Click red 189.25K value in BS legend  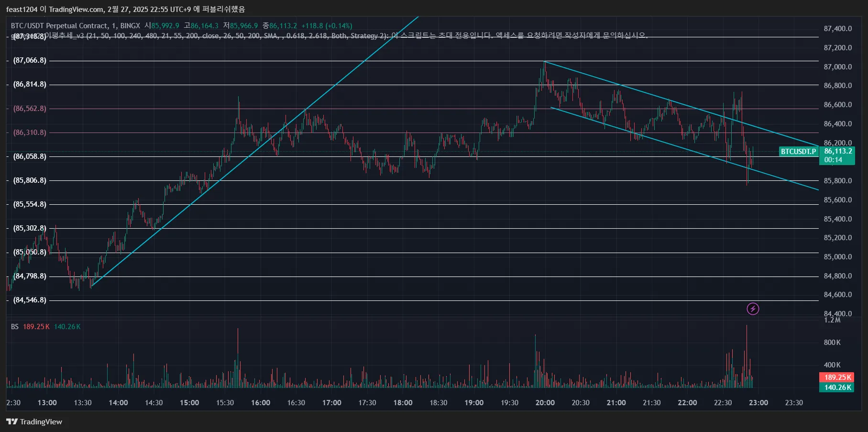point(36,327)
